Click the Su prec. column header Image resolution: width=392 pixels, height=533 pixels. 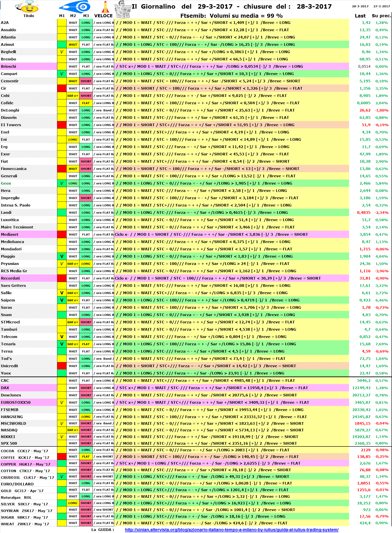coord(381,16)
